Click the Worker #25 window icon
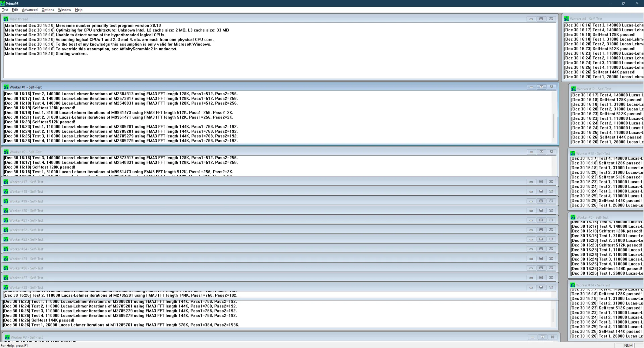Screen dimensions: 644x348 click(6, 259)
